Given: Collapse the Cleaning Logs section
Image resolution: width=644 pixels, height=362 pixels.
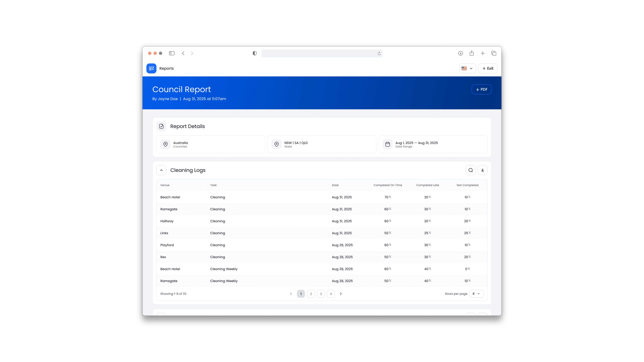Looking at the screenshot, I should pos(161,170).
